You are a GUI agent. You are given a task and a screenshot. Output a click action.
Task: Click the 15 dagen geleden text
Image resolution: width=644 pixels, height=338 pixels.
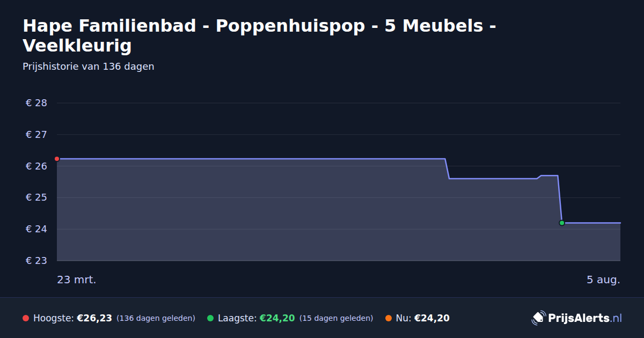(x=336, y=318)
